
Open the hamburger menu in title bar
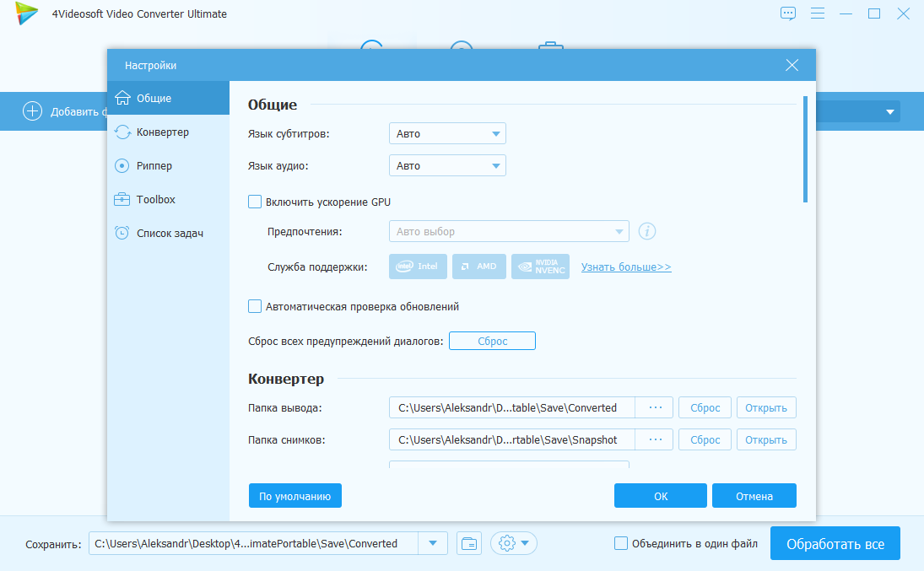(x=817, y=13)
